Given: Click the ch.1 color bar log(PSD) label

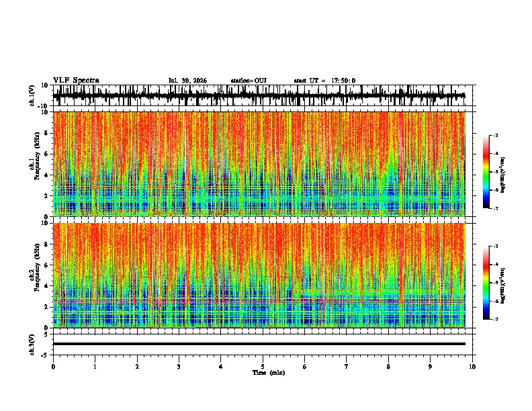Looking at the screenshot, I should tap(503, 175).
